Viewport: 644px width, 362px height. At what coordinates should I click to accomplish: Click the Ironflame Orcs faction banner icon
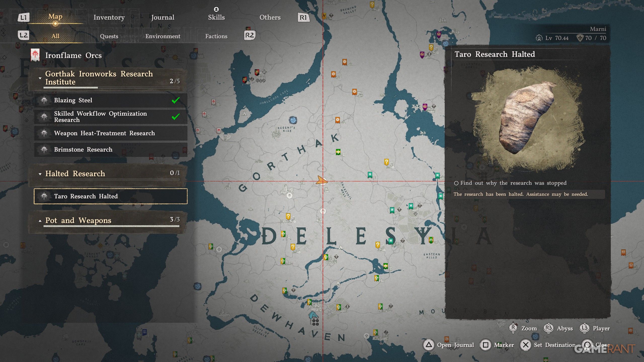click(35, 55)
